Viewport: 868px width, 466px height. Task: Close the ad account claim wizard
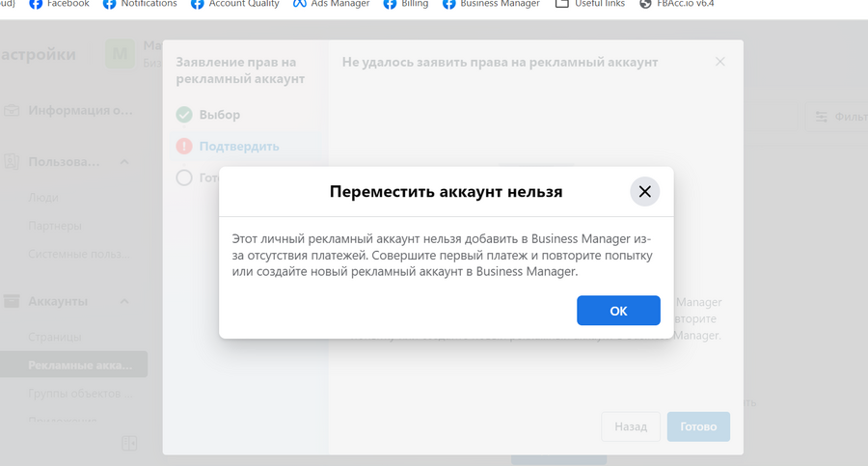(x=719, y=62)
